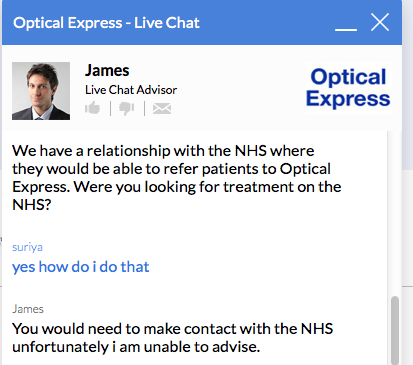Image resolution: width=413 pixels, height=365 pixels.
Task: Click the 'suriya' sender label
Action: pos(27,247)
